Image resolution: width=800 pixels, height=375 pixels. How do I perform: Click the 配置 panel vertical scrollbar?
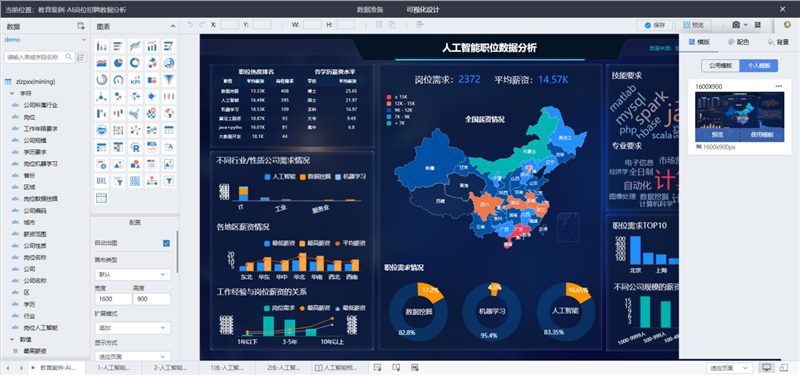[177, 251]
